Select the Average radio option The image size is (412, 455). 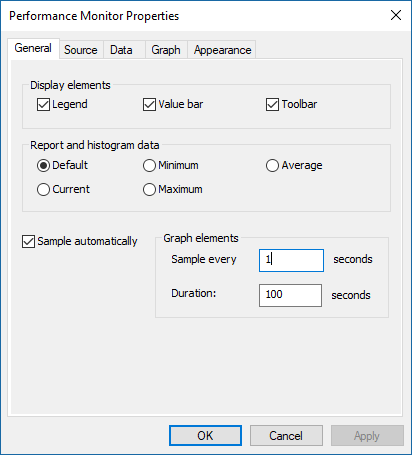(272, 165)
